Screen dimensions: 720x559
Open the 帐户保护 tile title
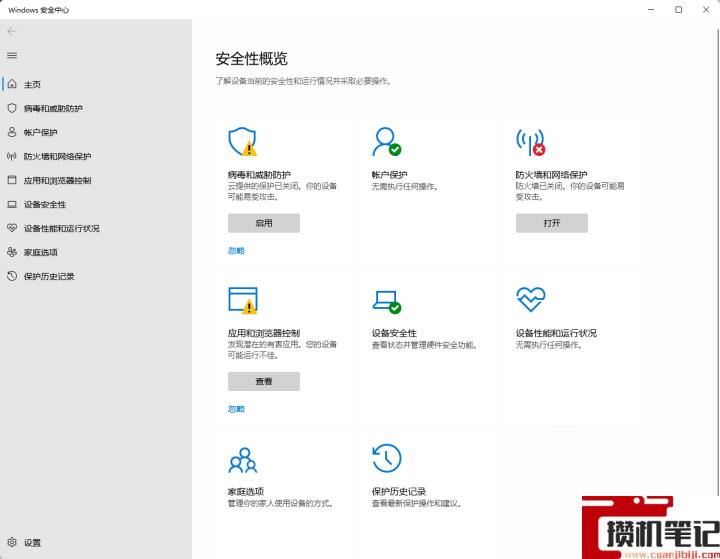[x=389, y=175]
